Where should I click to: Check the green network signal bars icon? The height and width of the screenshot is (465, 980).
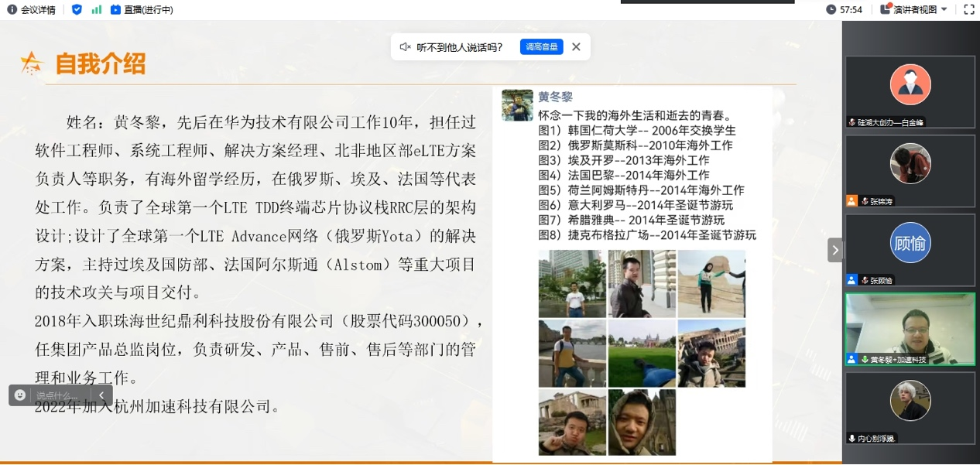(x=97, y=10)
